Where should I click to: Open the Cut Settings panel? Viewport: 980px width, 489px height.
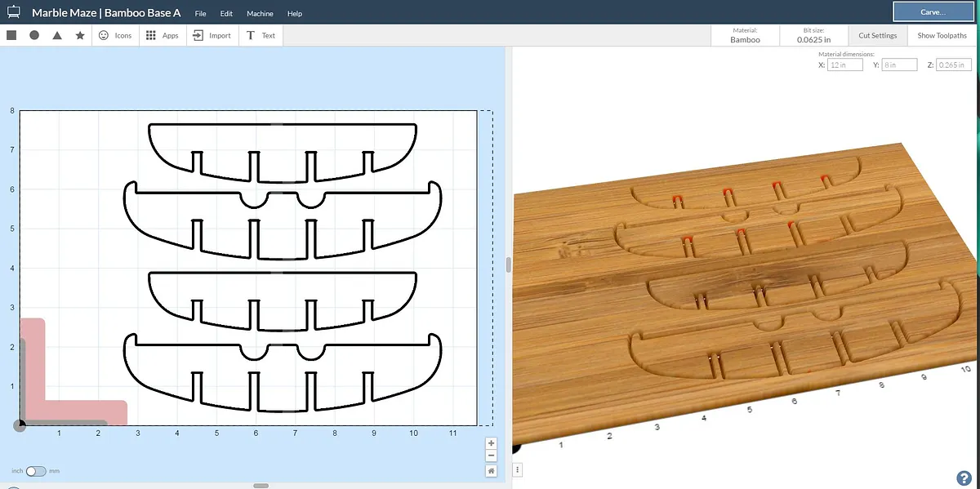878,35
